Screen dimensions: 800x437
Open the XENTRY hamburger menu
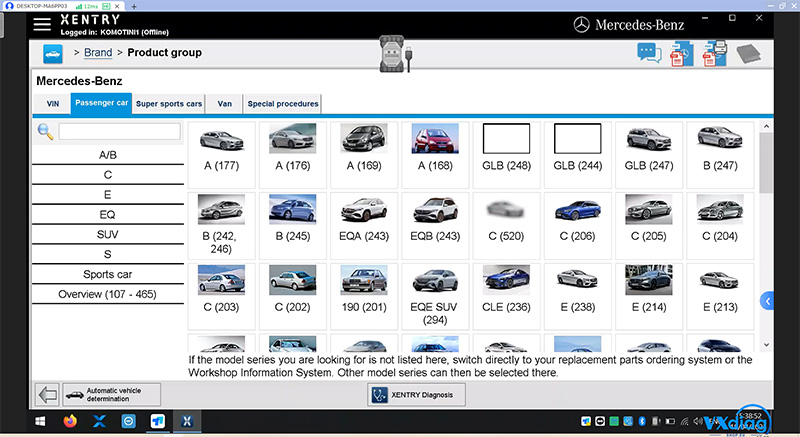(x=42, y=24)
